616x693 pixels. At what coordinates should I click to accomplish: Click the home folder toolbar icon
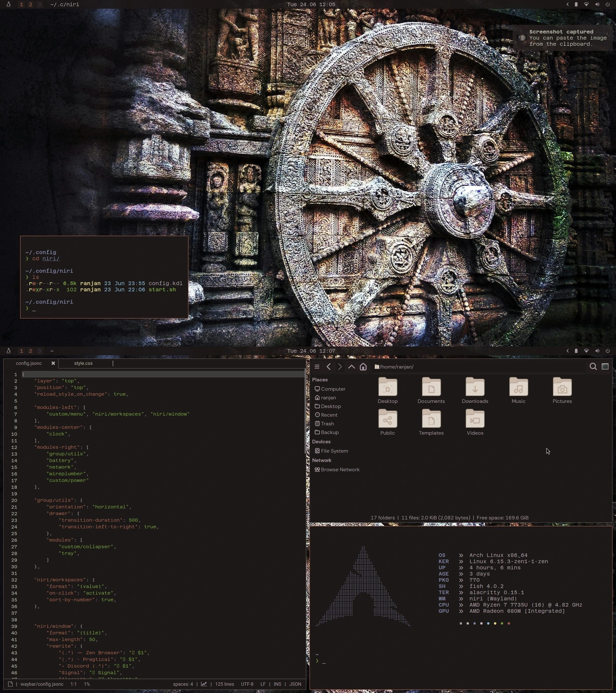pyautogui.click(x=363, y=367)
